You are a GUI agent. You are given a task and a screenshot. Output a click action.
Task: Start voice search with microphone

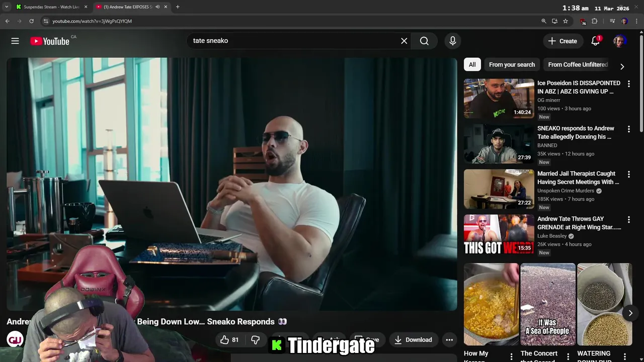click(x=453, y=41)
